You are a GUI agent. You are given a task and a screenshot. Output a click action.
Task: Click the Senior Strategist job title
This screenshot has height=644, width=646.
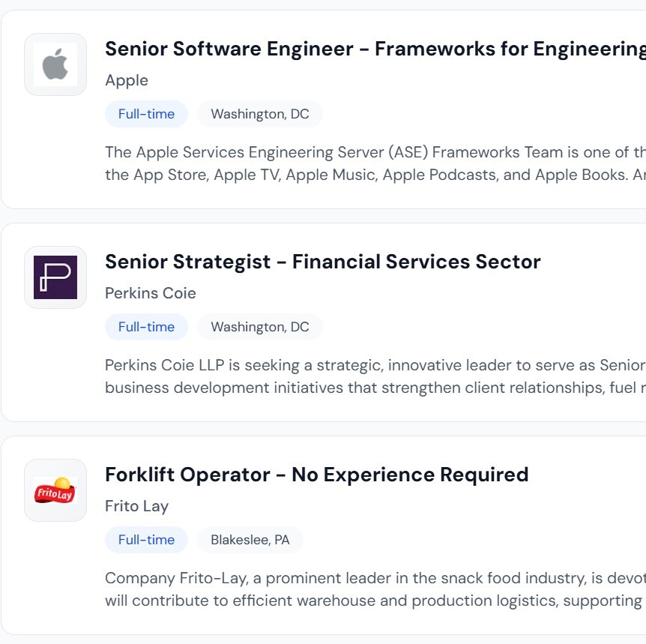click(x=323, y=262)
